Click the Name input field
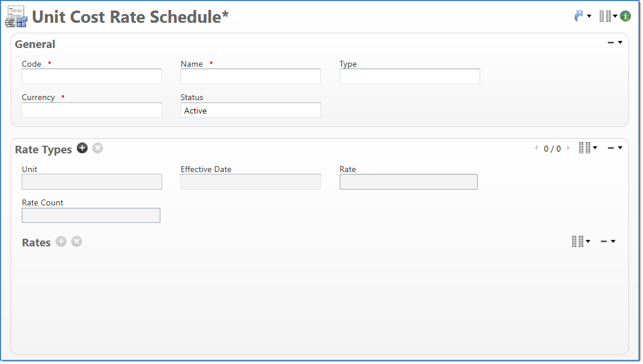The width and height of the screenshot is (643, 364). click(x=251, y=77)
